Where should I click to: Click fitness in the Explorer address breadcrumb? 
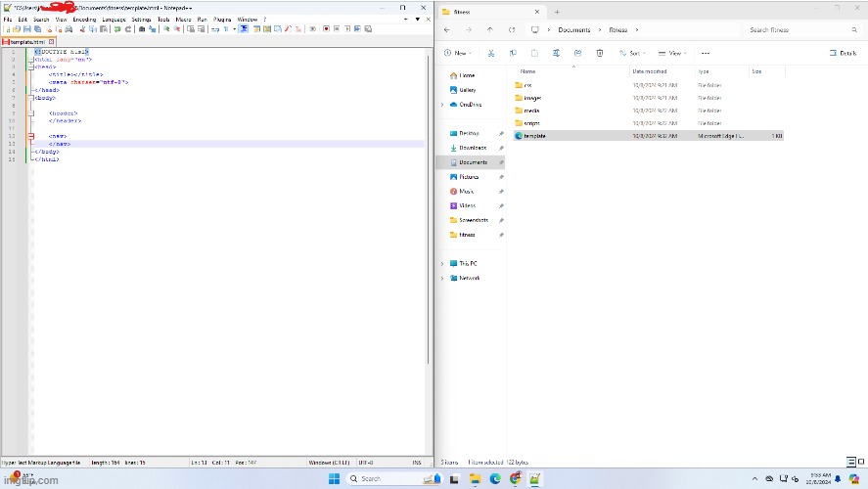617,30
